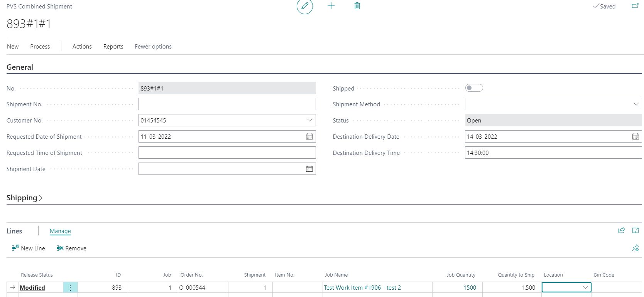Screen dimensions: 644x297
Task: Expand Lines part to full view icon
Action: [x=636, y=230]
